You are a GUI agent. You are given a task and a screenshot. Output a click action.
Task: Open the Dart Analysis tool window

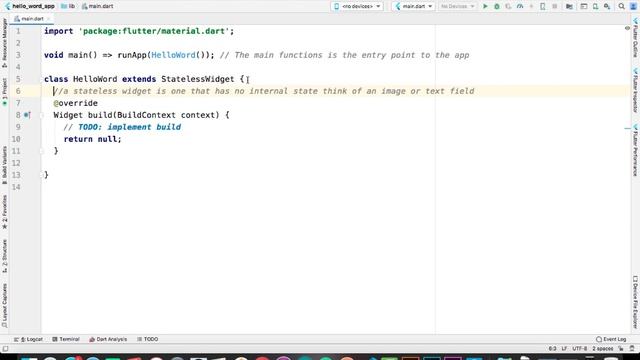pyautogui.click(x=108, y=339)
